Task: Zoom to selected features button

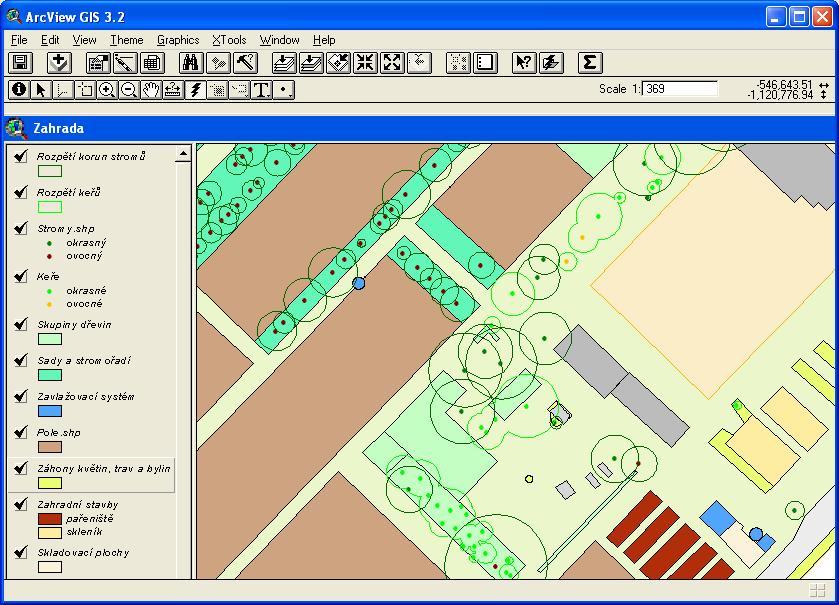Action: point(338,63)
